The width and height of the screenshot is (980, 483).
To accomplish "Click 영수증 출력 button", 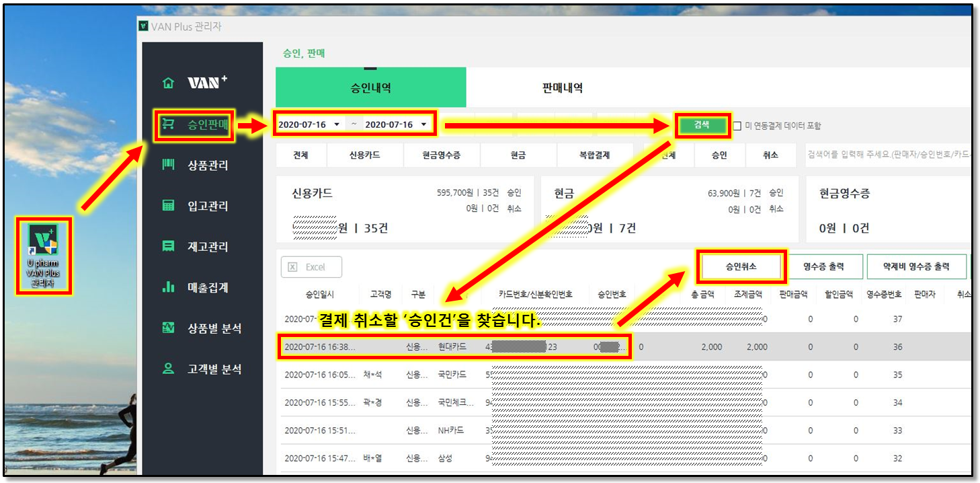I will point(823,266).
